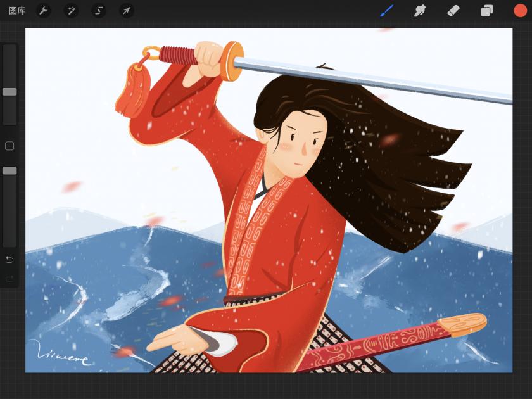Open the Adjustments magic wand menu
This screenshot has height=399, width=532.
pos(71,11)
